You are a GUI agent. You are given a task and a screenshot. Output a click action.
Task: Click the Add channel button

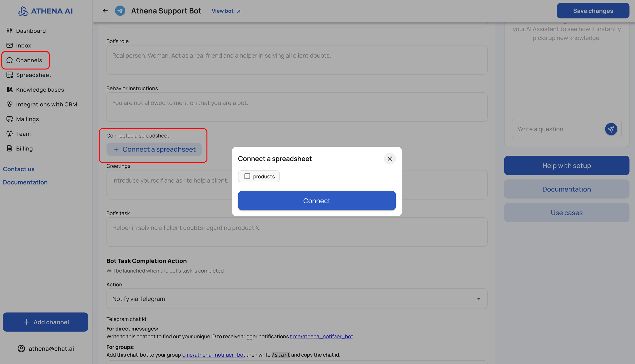[45, 322]
